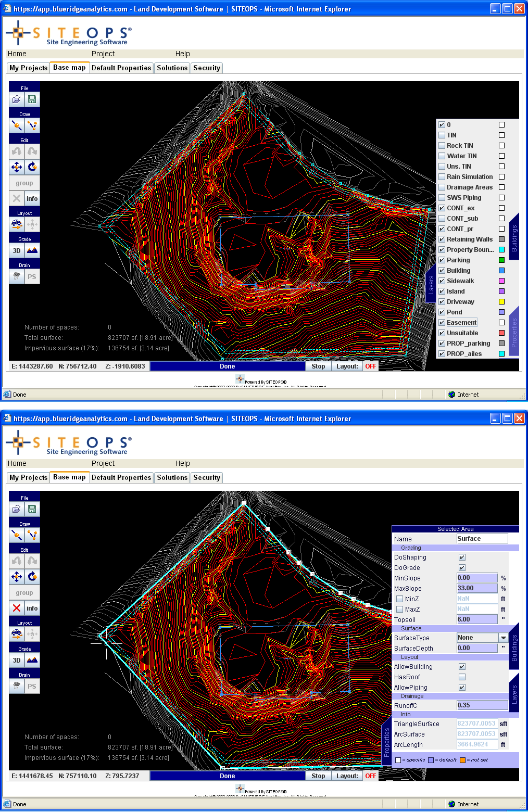Click Home link in bottom window
528x812 pixels.
(17, 463)
